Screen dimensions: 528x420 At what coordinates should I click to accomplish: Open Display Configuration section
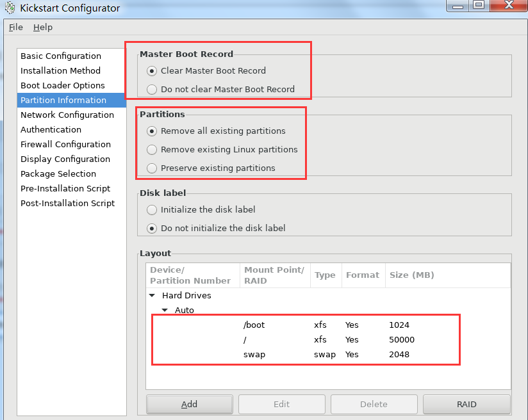(x=71, y=159)
